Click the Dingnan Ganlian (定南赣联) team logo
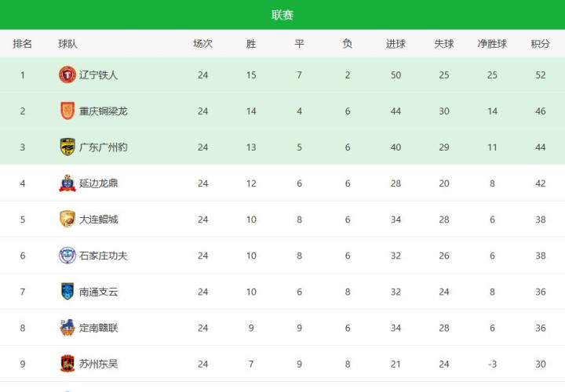This screenshot has width=565, height=392. coord(67,328)
